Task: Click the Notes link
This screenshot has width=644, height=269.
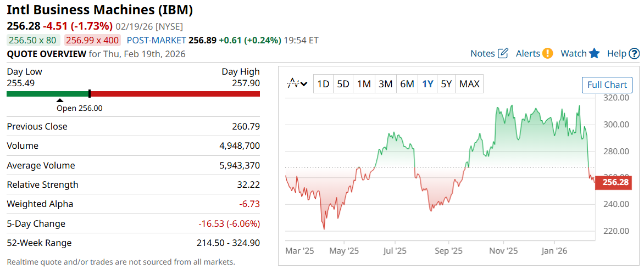Action: coord(482,53)
